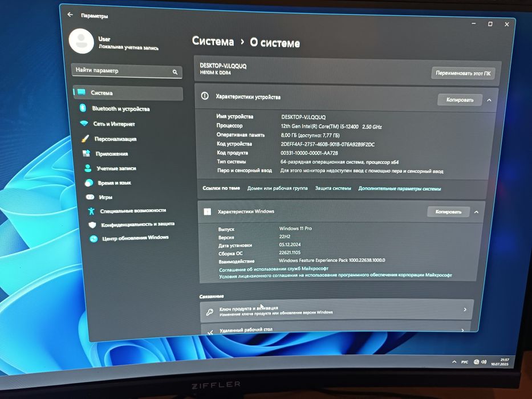
Task: Open the Система category in the sidebar
Action: 128,93
